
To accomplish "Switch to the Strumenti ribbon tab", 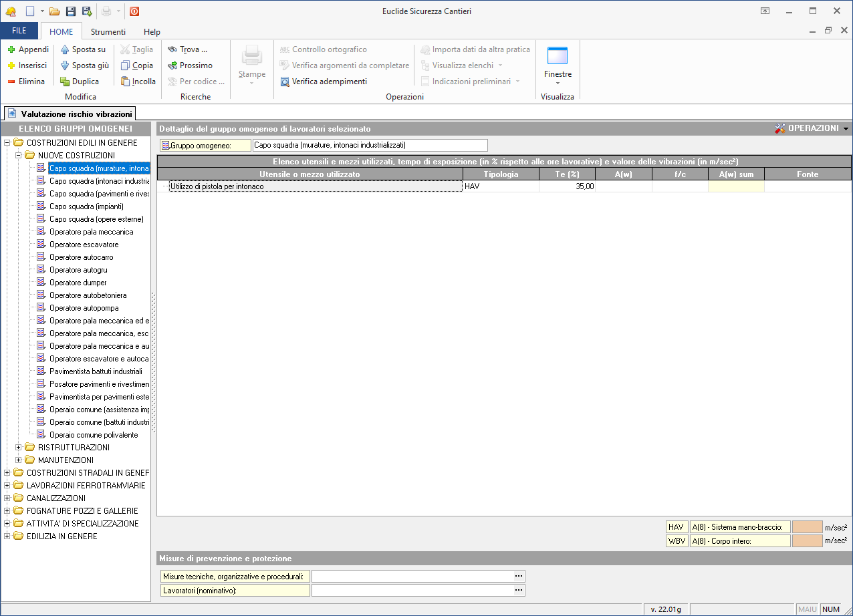I will point(108,32).
